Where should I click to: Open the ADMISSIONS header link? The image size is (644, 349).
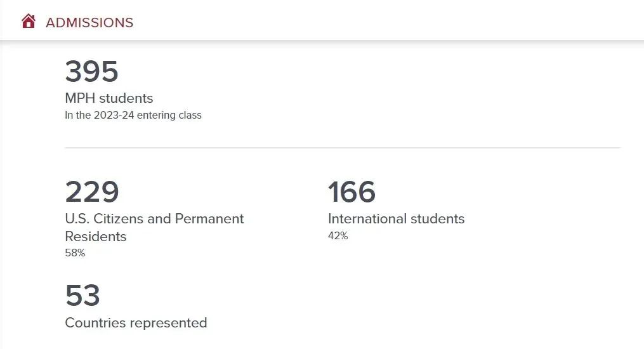(89, 23)
